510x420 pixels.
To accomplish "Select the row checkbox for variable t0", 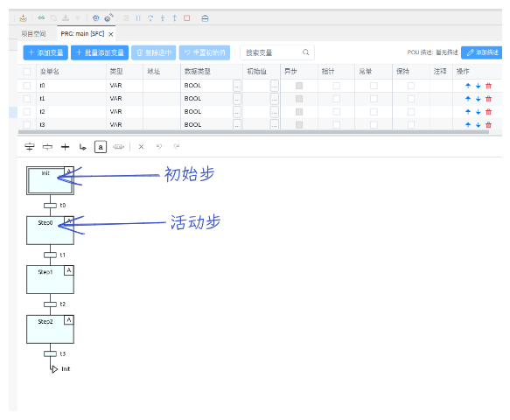I will click(27, 86).
